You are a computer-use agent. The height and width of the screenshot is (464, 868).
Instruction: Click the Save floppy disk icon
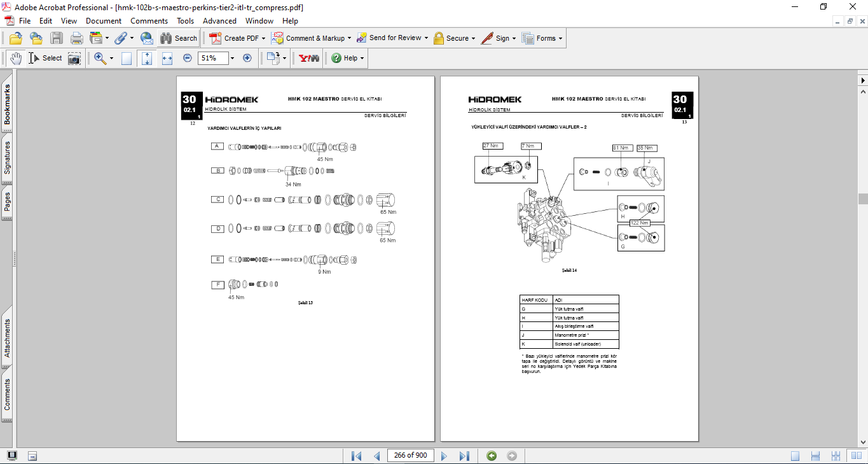coord(57,38)
